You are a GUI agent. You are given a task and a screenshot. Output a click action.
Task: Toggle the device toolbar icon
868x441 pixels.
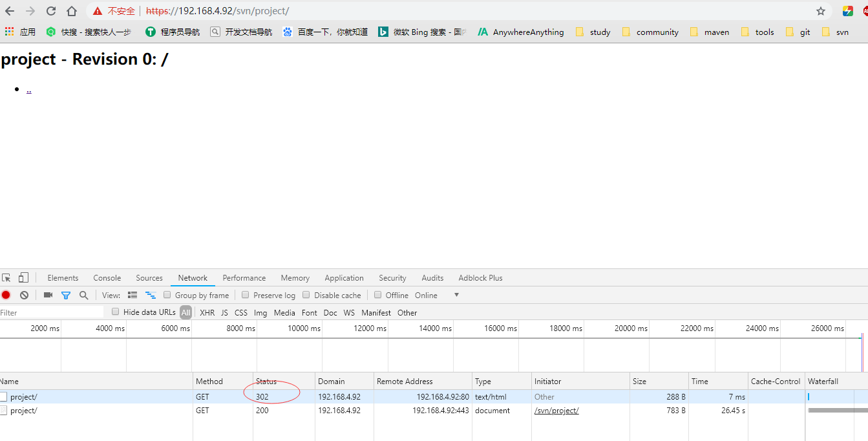(x=23, y=278)
